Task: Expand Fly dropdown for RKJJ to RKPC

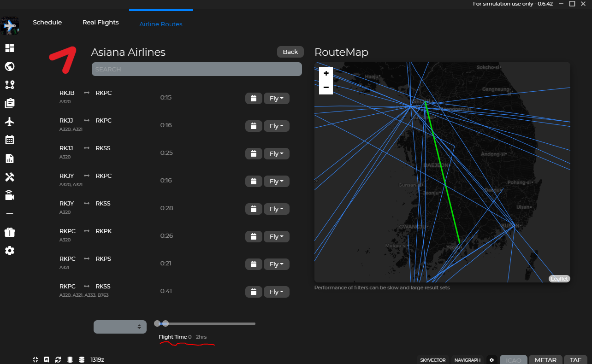Action: pos(277,126)
